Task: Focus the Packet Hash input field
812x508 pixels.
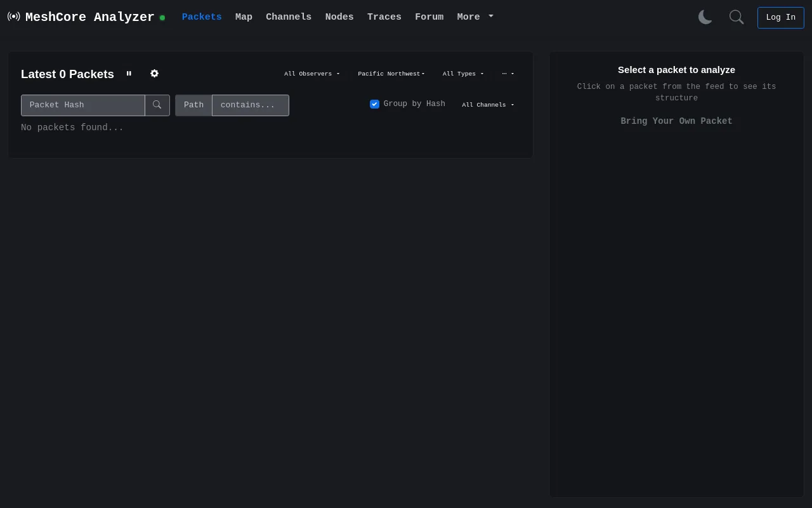Action: coord(83,105)
